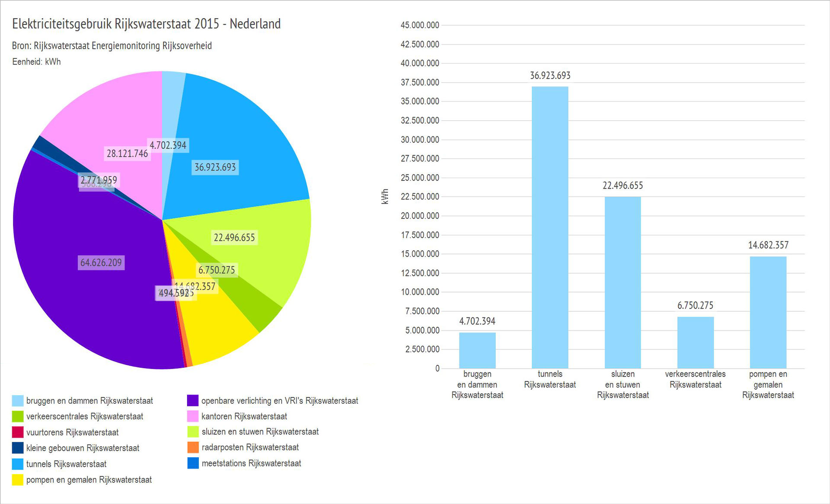Image resolution: width=830 pixels, height=504 pixels.
Task: Click the verkeerscentrales green legend swatch
Action: pyautogui.click(x=18, y=417)
